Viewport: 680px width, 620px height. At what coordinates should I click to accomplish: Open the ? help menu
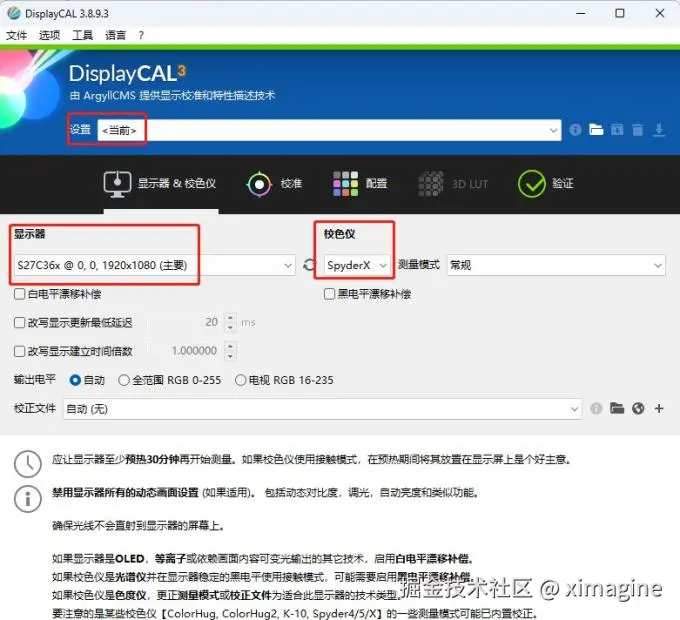click(x=141, y=35)
